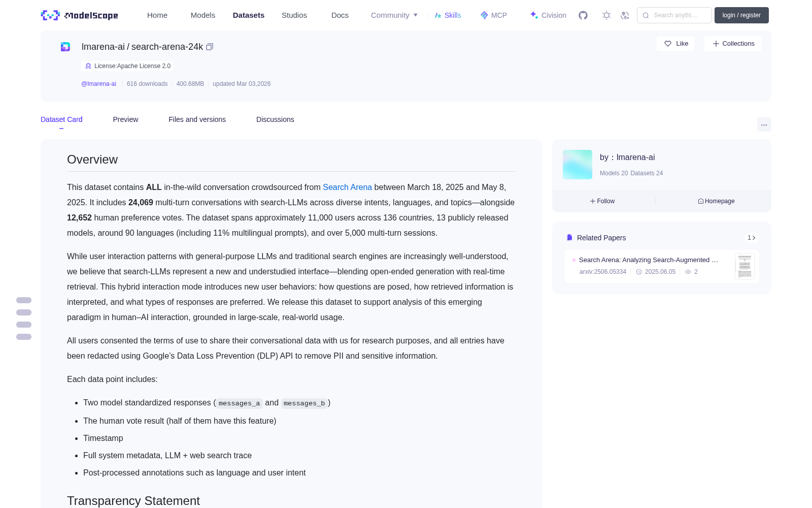Open the Search Arena hyperlink
Screen dimensions: 812x508
[x=347, y=187]
